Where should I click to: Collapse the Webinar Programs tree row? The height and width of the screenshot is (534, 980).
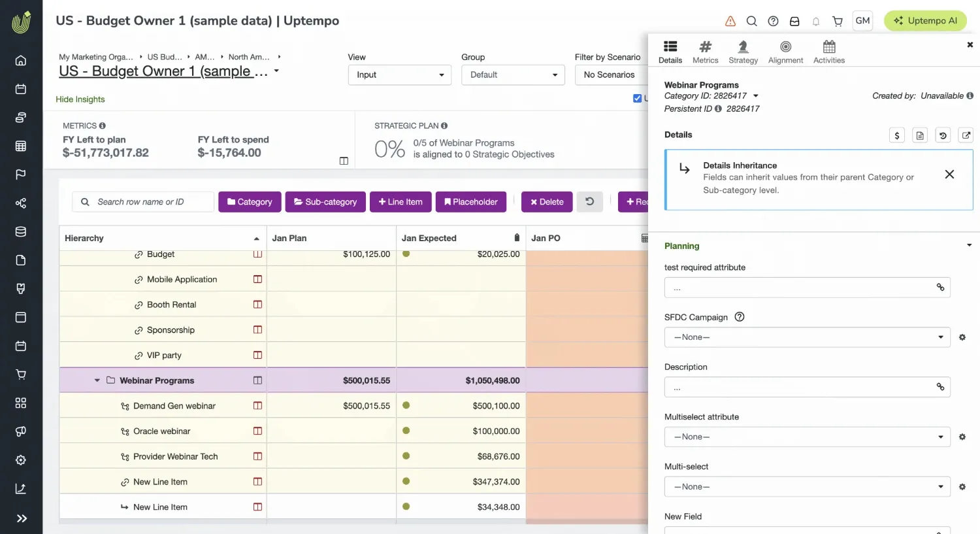(97, 380)
